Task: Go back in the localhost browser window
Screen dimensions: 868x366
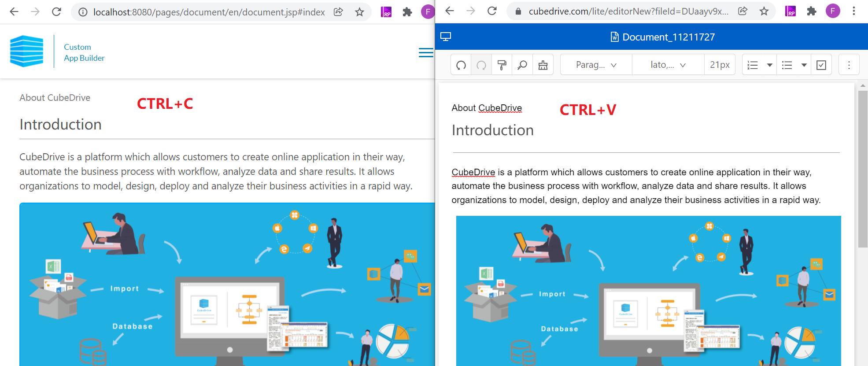Action: tap(14, 12)
